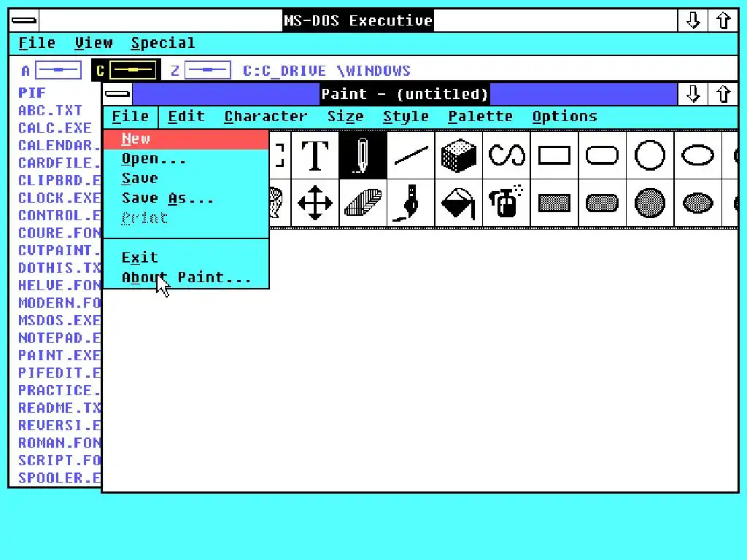Click the MS-DOS Executive title bar
Viewport: 747px width, 560px height.
click(357, 20)
